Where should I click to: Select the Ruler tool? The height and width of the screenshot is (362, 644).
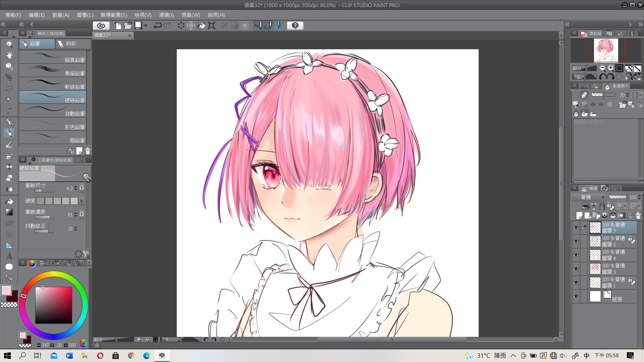point(9,245)
